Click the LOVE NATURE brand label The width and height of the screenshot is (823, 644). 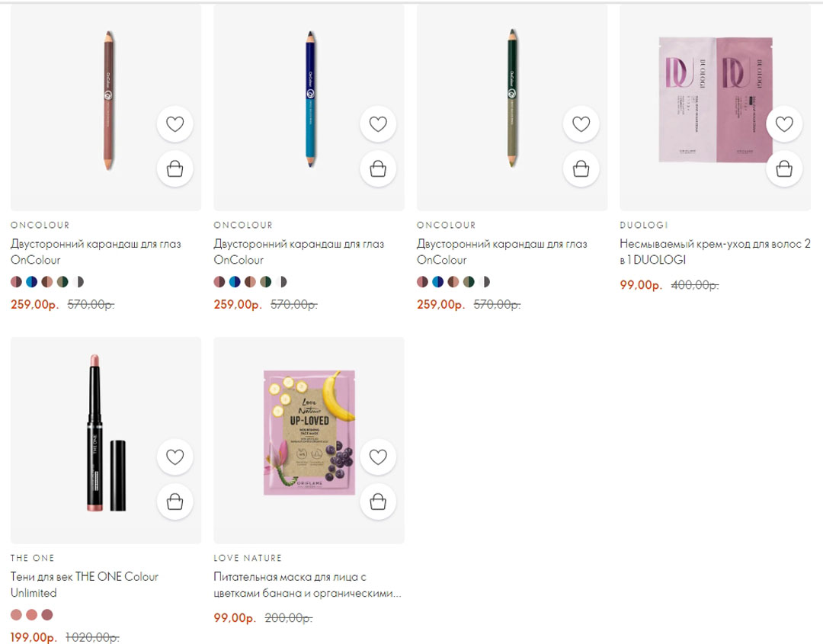(248, 558)
